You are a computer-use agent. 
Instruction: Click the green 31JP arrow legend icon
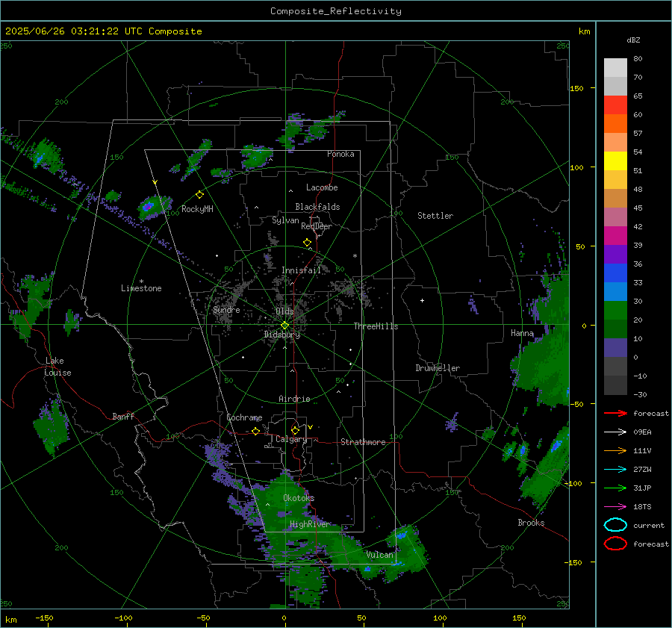tap(615, 488)
